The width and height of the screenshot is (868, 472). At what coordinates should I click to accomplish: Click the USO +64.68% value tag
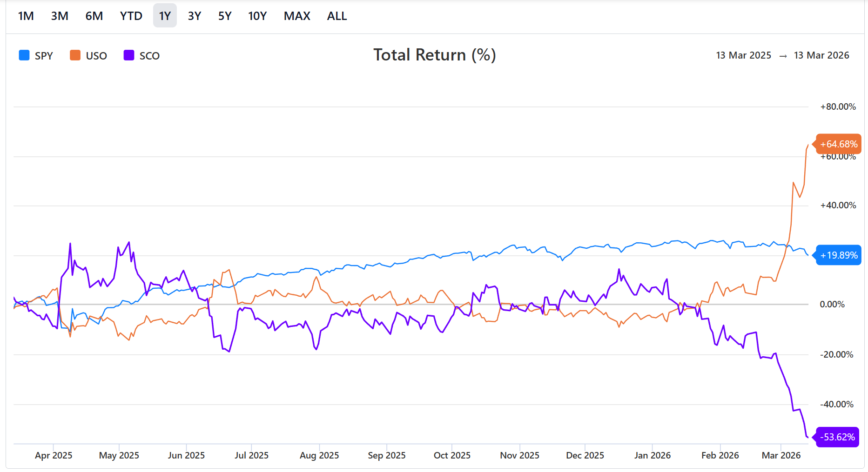coord(838,144)
